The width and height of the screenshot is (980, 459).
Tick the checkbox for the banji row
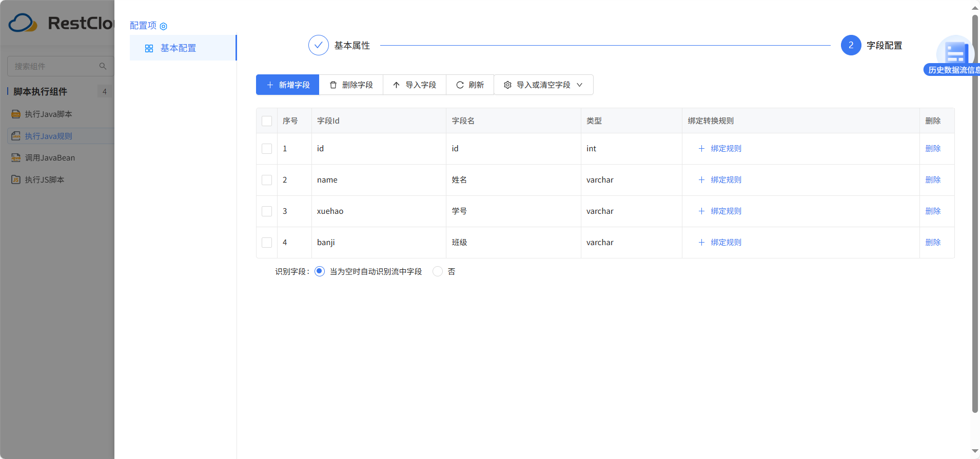tap(267, 243)
